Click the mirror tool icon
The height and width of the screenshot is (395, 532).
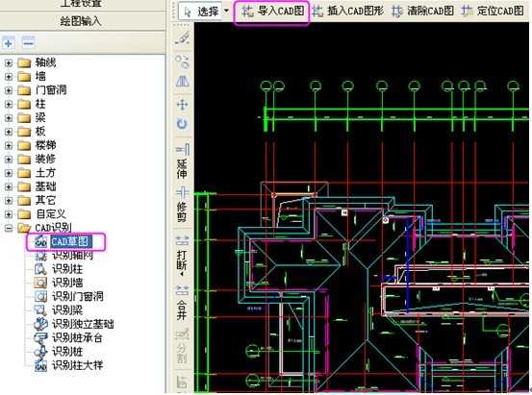pyautogui.click(x=183, y=82)
